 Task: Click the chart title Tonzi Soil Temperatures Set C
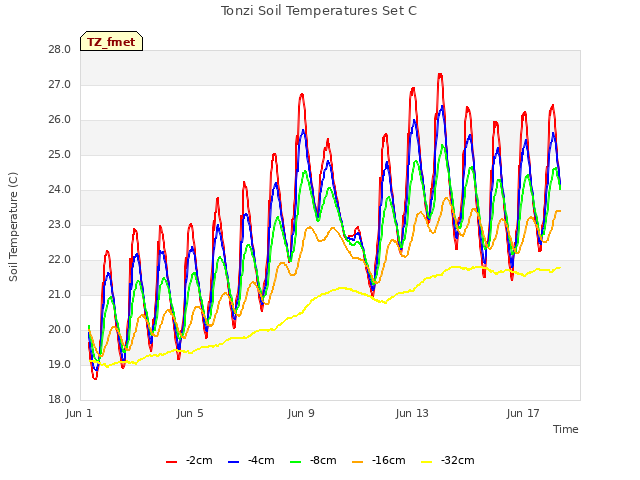point(319,11)
